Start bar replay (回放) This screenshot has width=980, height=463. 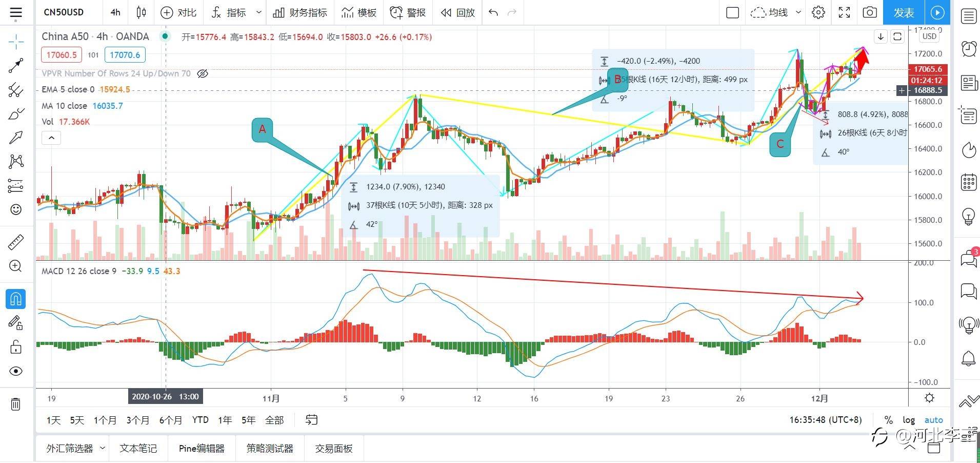tap(458, 12)
